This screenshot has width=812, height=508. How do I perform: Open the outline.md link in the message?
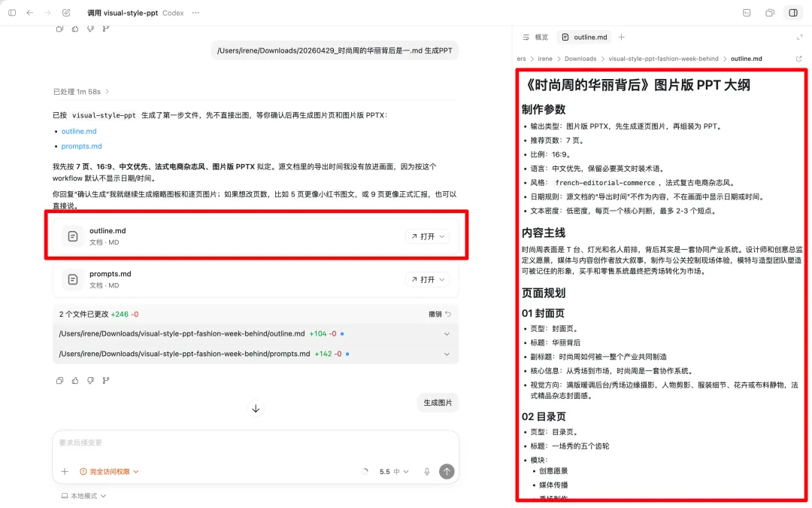79,131
